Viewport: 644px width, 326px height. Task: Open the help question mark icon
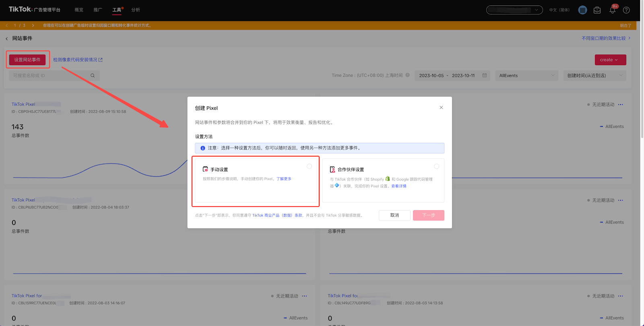[x=626, y=10]
